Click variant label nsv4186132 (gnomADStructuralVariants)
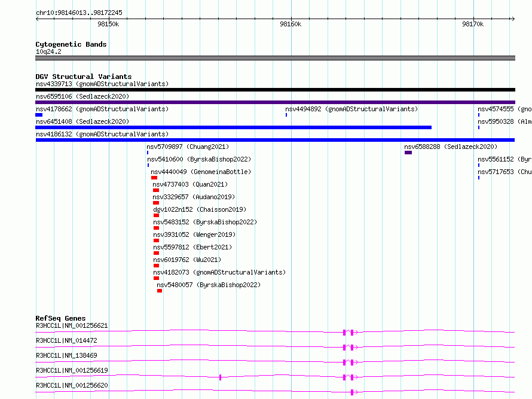 pos(102,134)
